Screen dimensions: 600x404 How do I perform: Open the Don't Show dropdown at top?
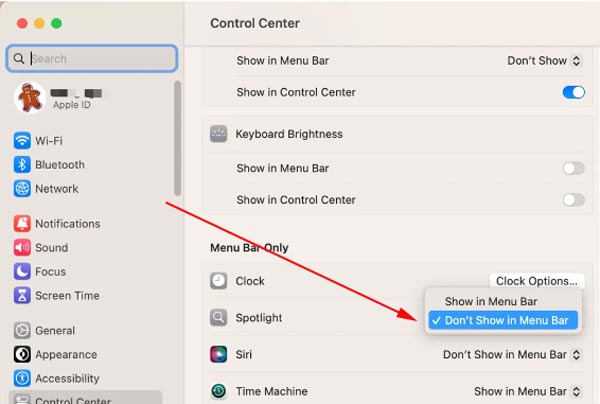[x=543, y=61]
